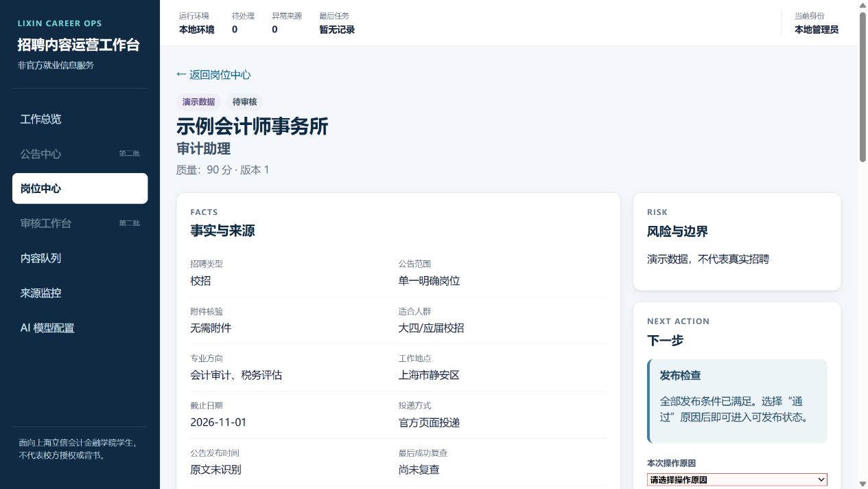Click the 事实与来源 section heading

(222, 231)
